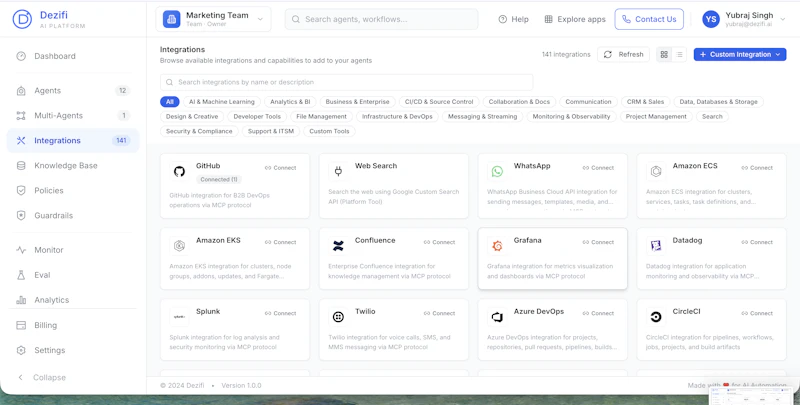Click the Monitor icon in sidebar
800x405 pixels.
click(x=21, y=250)
